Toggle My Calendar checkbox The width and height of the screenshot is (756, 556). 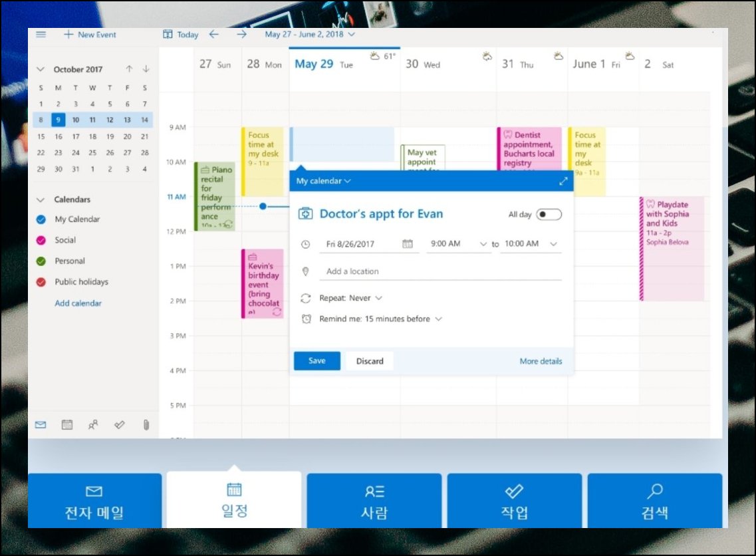coord(41,219)
